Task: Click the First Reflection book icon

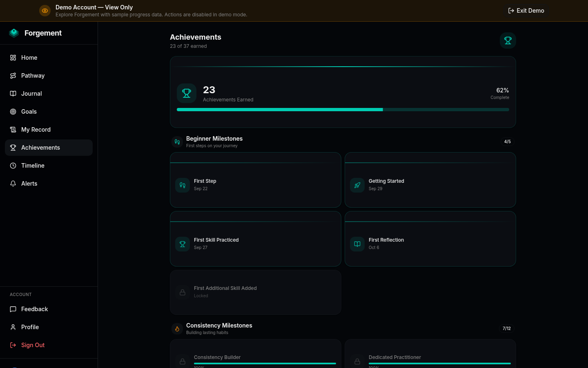Action: coord(357,244)
